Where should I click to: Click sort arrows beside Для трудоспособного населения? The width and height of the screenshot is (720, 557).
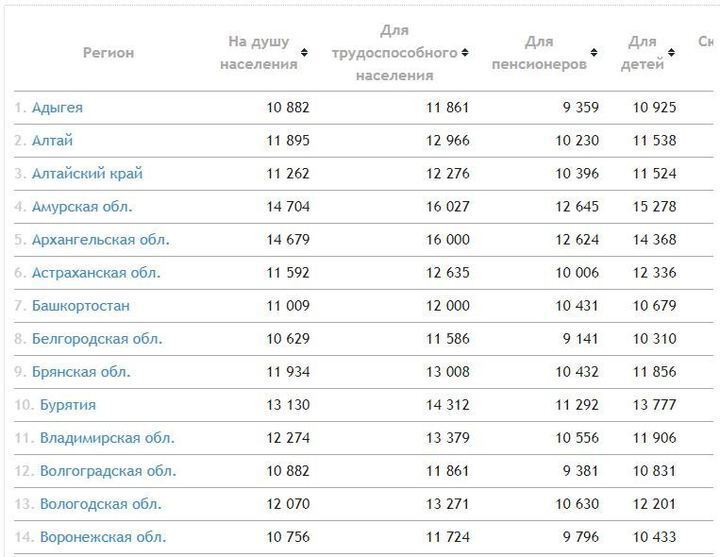point(465,53)
